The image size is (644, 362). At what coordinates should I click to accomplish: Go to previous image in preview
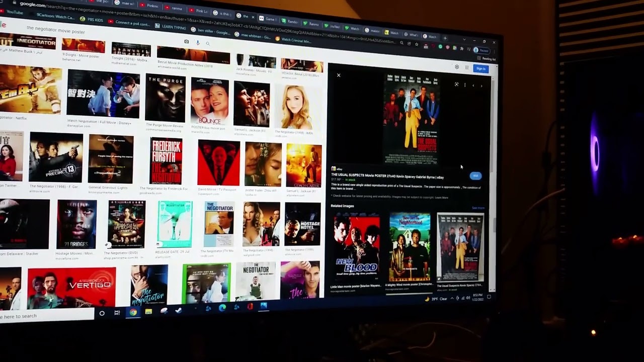(473, 85)
